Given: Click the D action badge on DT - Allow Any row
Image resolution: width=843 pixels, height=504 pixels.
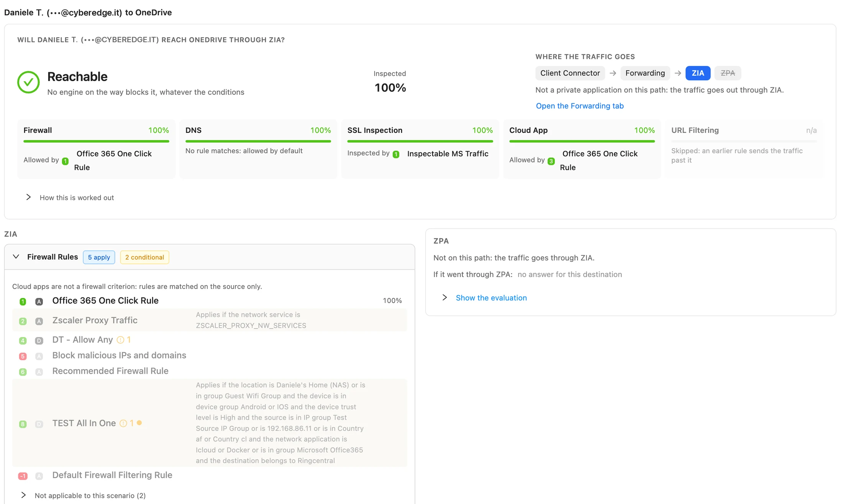Looking at the screenshot, I should [x=39, y=341].
